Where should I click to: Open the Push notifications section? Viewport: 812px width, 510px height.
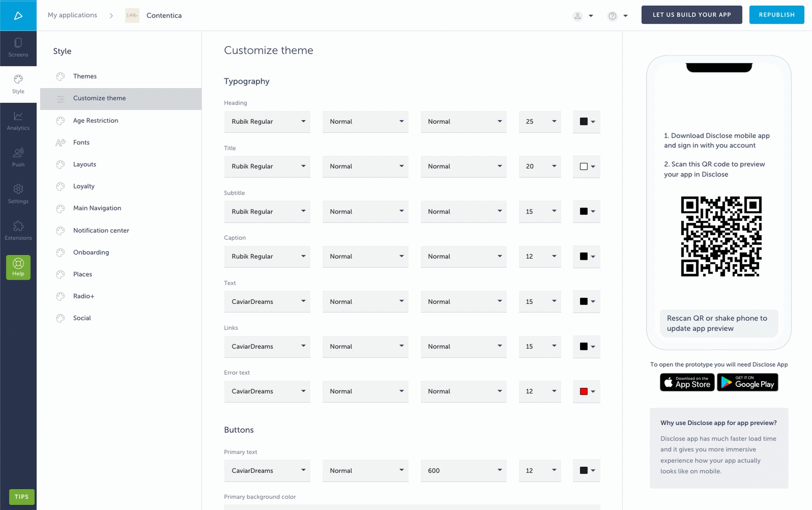(18, 158)
